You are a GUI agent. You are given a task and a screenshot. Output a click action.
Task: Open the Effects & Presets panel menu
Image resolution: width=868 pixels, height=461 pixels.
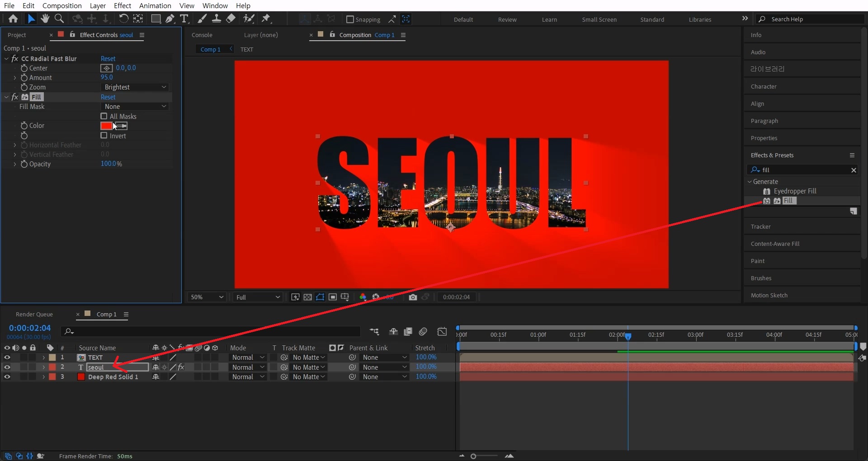[852, 155]
